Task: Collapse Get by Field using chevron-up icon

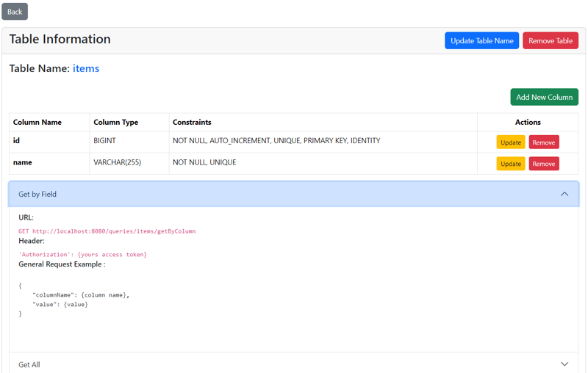Action: pos(564,195)
